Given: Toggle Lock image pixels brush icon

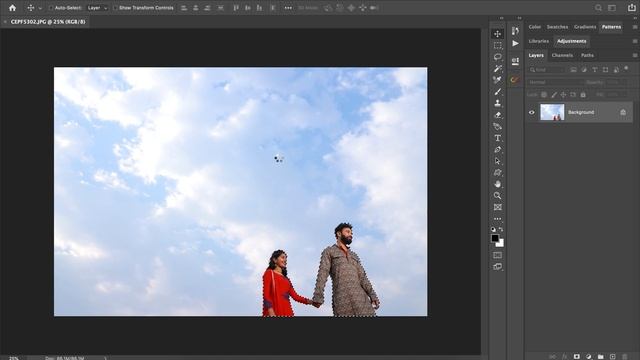Looking at the screenshot, I should coord(553,95).
